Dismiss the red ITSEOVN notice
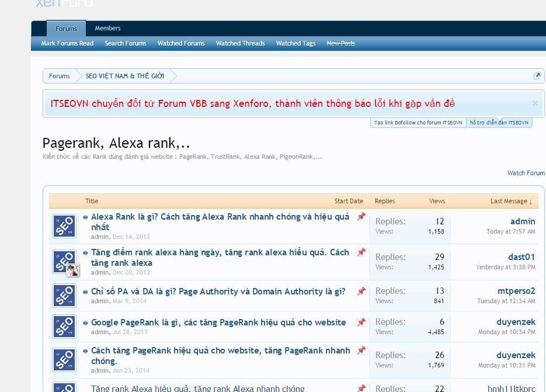The height and width of the screenshot is (392, 546). tap(535, 103)
